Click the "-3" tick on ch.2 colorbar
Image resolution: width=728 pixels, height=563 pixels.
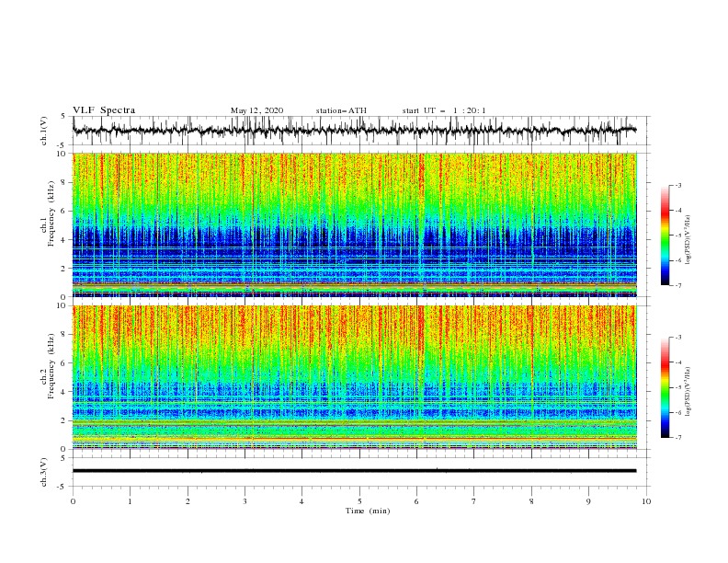point(678,338)
